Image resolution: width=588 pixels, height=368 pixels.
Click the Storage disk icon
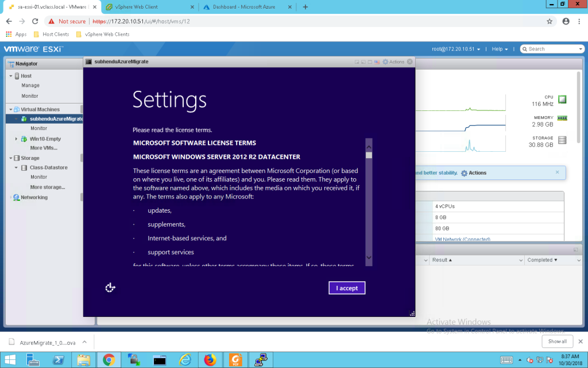click(x=562, y=140)
